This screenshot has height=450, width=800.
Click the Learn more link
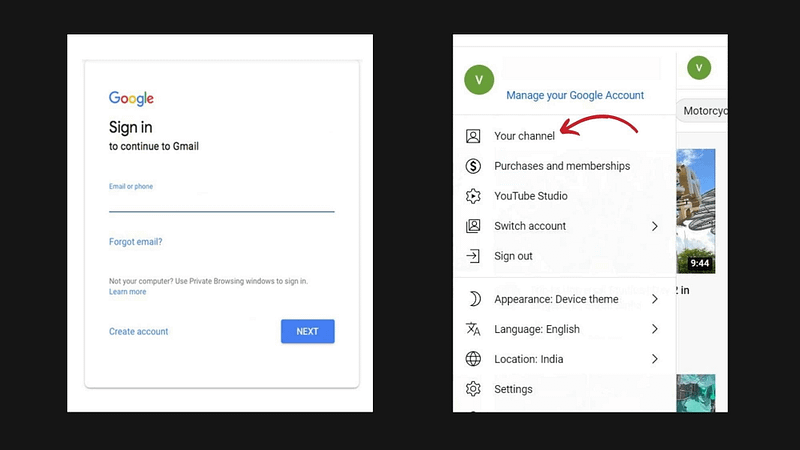[x=128, y=292]
